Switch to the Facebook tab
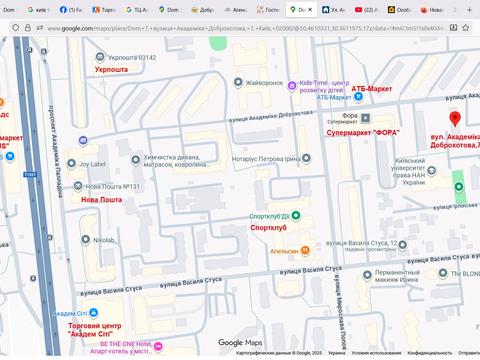 click(71, 10)
